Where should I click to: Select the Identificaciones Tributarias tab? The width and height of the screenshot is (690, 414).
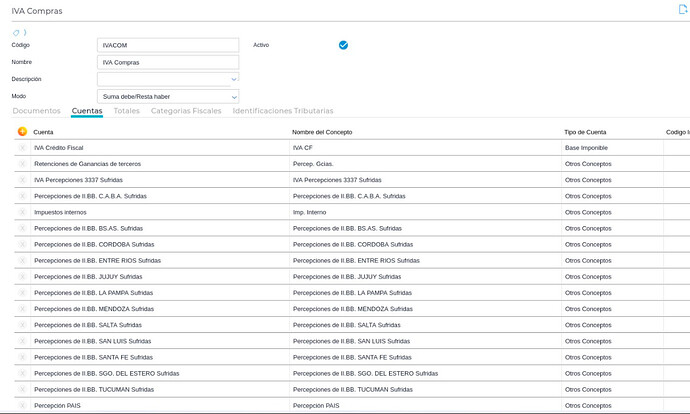283,111
